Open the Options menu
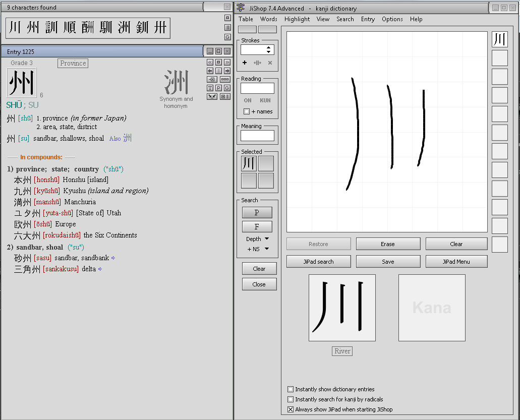 (392, 19)
